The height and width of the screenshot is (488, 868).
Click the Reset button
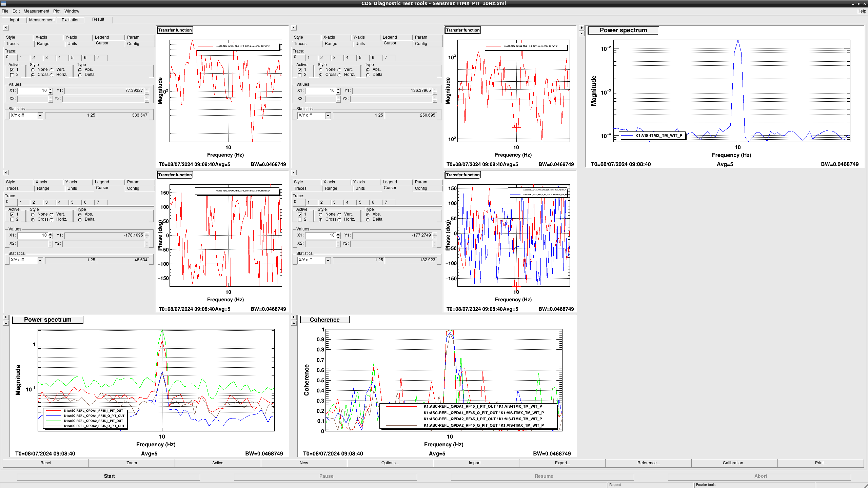click(x=46, y=463)
